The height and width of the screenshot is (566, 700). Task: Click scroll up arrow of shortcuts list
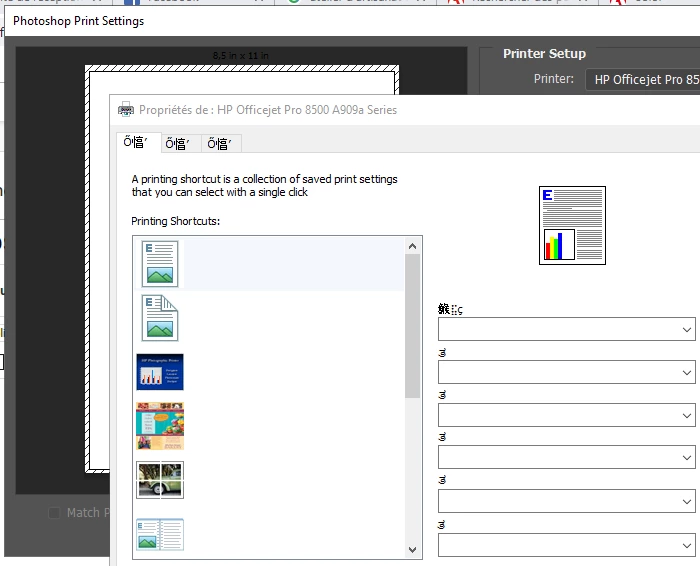point(412,246)
